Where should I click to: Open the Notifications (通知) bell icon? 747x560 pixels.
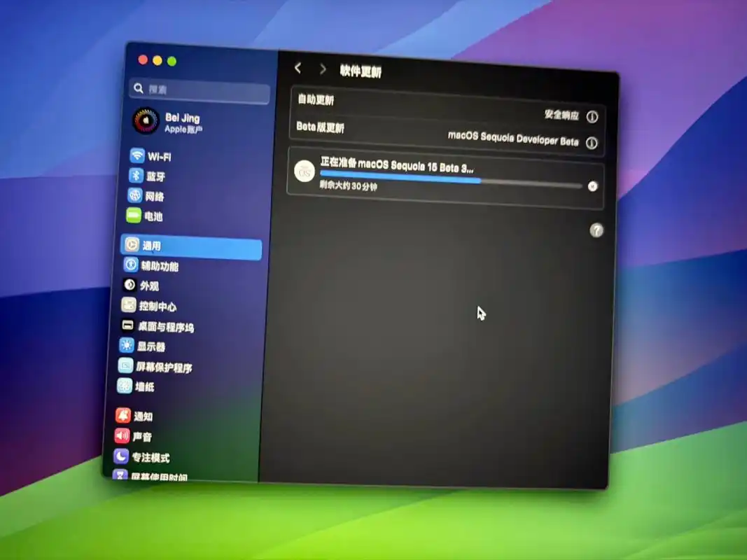click(123, 415)
